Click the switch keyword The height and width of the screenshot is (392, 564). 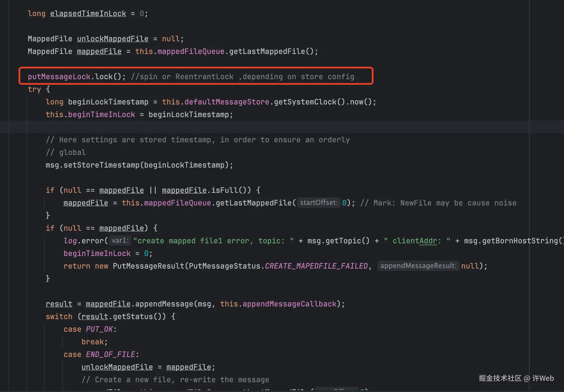59,317
